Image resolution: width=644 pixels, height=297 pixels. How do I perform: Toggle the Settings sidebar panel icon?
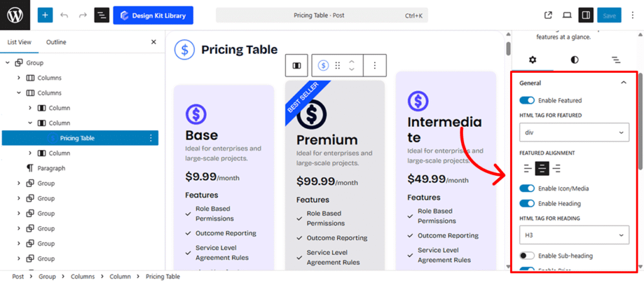click(586, 15)
